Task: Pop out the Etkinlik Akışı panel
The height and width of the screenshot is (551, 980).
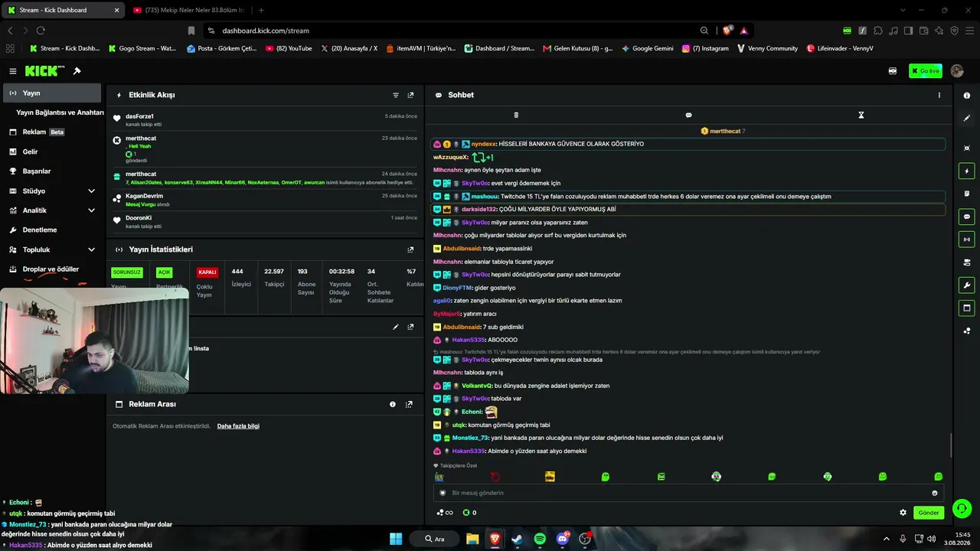Action: coord(410,95)
